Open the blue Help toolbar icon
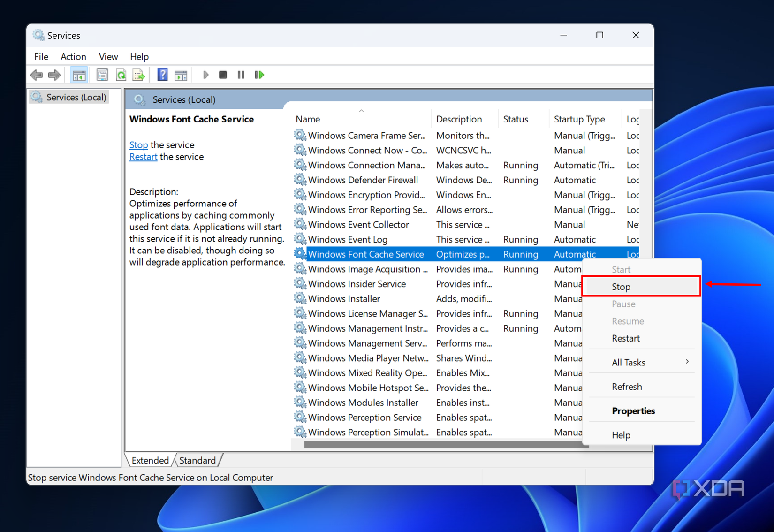 [162, 75]
